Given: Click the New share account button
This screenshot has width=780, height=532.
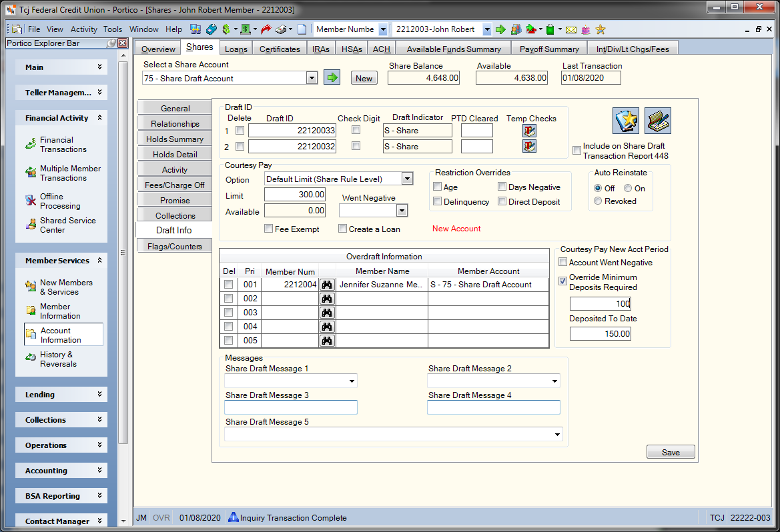Looking at the screenshot, I should pyautogui.click(x=364, y=78).
